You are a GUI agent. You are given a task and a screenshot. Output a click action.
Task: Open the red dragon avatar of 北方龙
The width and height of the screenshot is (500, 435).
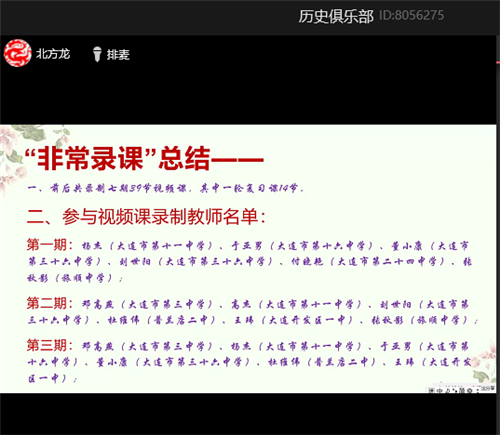(x=17, y=53)
